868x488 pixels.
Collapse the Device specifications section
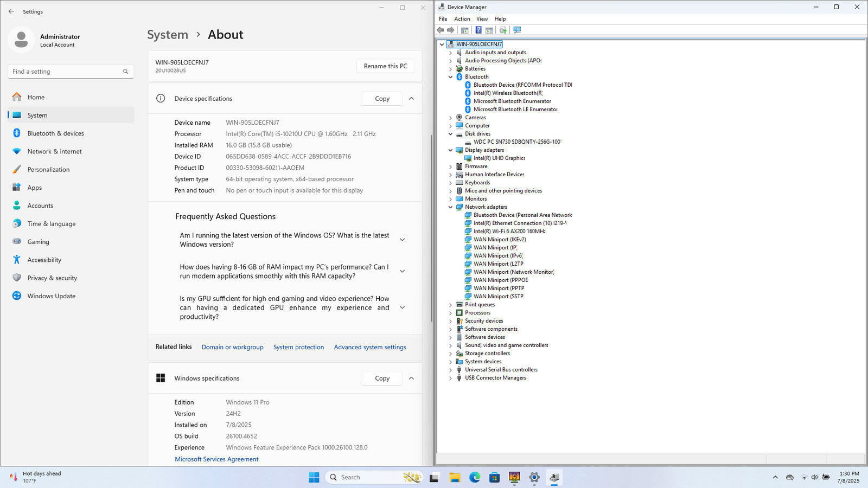click(x=411, y=99)
